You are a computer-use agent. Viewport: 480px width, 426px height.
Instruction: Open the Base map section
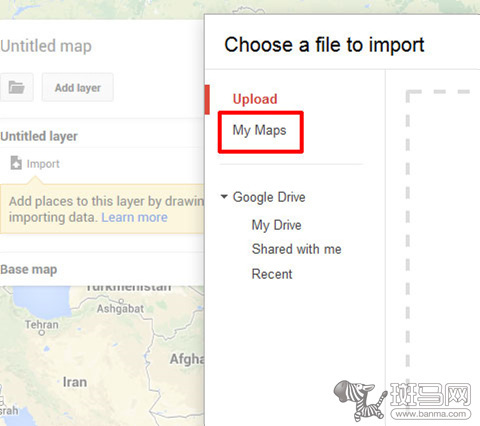point(29,269)
